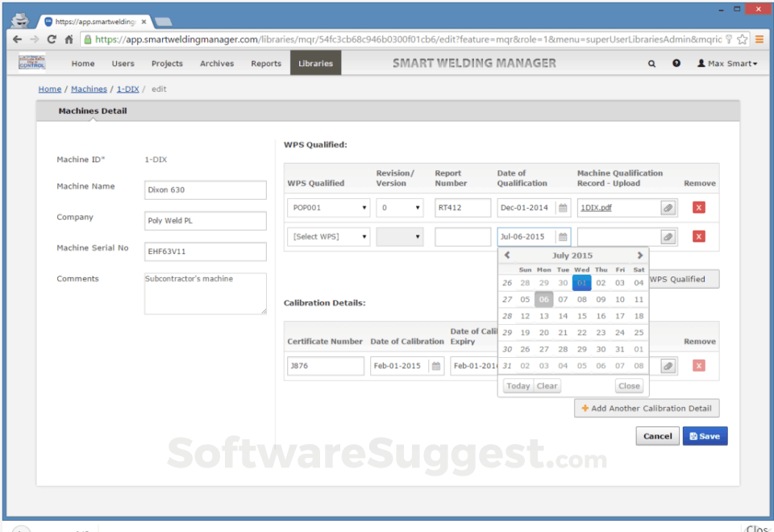
Task: Click Add Another Calibration Detail
Action: click(646, 408)
